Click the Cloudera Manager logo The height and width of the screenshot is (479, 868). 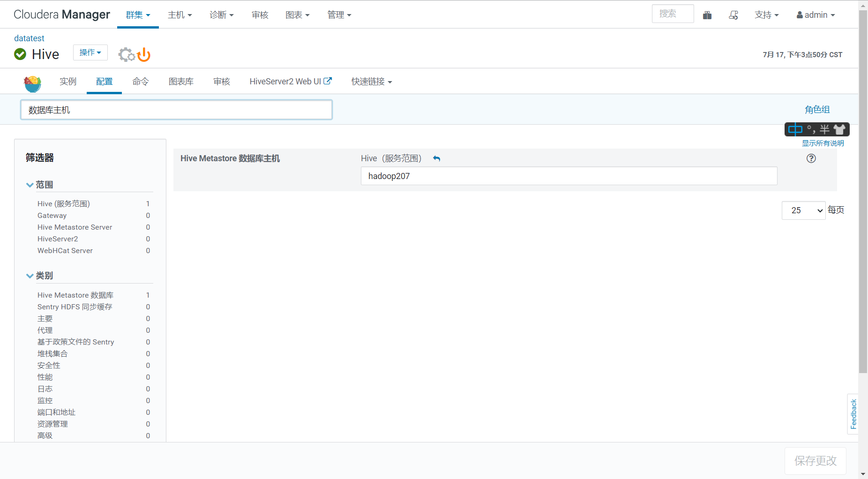[62, 15]
